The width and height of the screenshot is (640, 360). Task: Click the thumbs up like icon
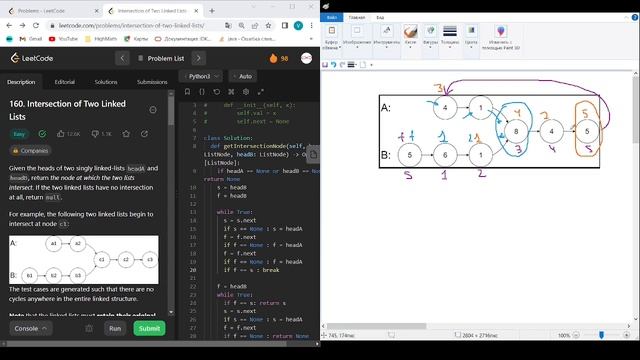61,134
